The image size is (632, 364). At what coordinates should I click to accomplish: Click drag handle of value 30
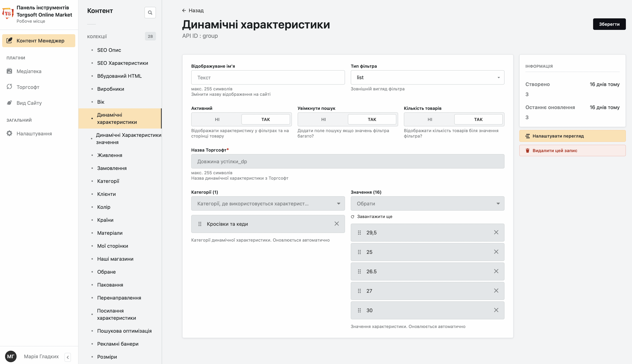(x=359, y=310)
